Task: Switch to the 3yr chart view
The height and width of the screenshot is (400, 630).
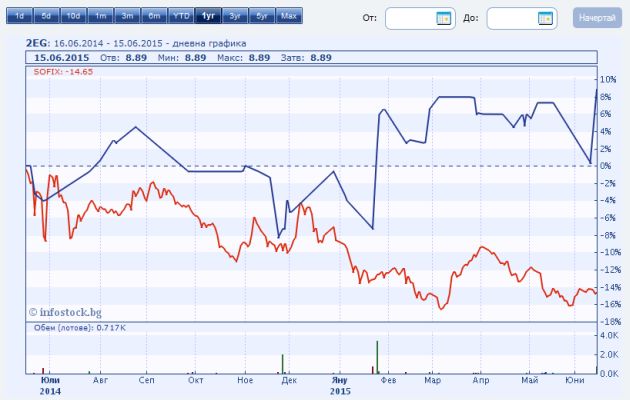Action: 234,17
